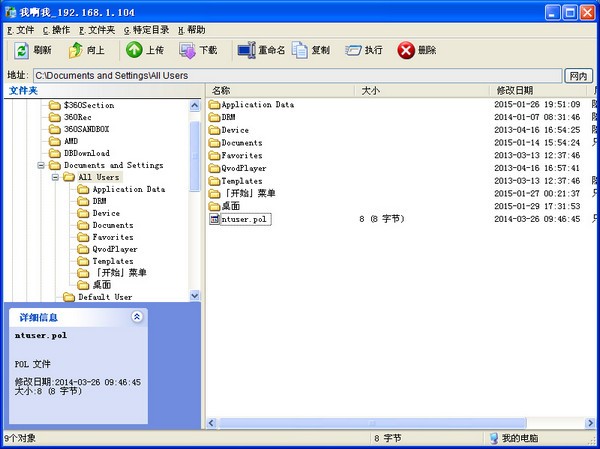This screenshot has width=600, height=449.
Task: Sort by the 名称 column header
Action: [x=280, y=91]
